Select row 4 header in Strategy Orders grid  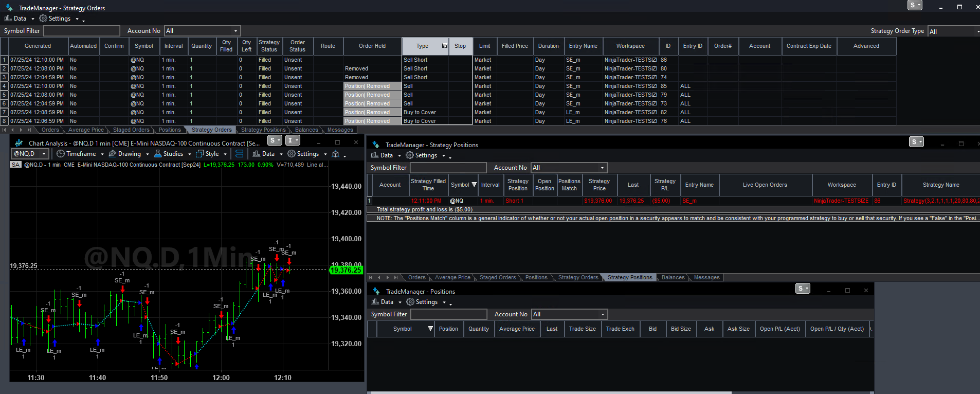coord(4,86)
